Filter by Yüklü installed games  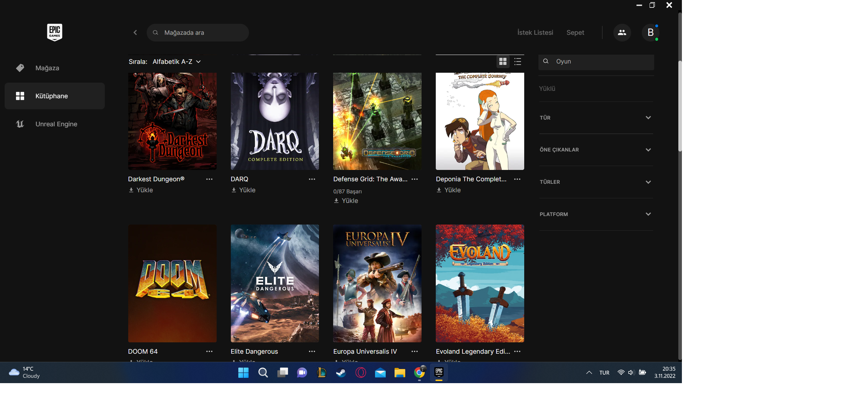pos(547,89)
